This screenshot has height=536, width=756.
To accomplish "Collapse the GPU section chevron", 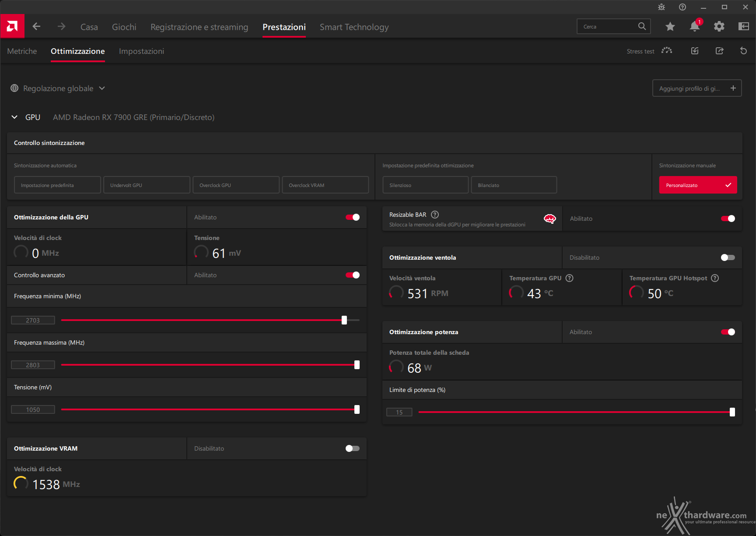I will [14, 117].
